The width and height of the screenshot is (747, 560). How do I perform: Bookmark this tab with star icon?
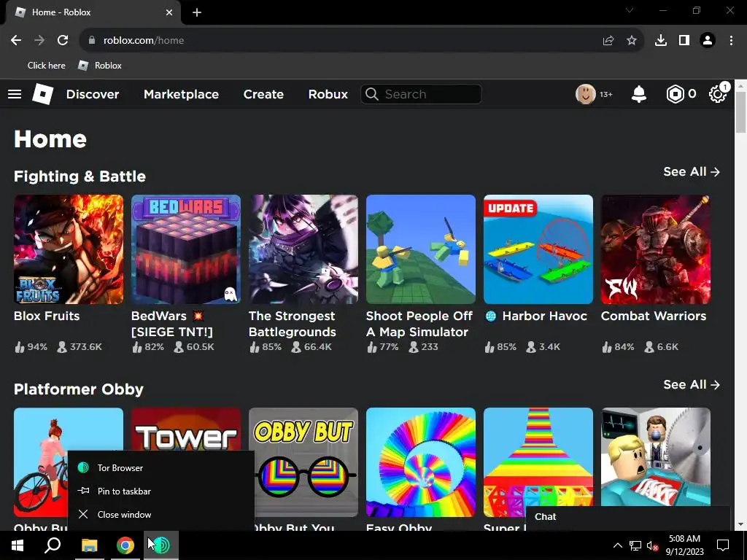pyautogui.click(x=632, y=41)
